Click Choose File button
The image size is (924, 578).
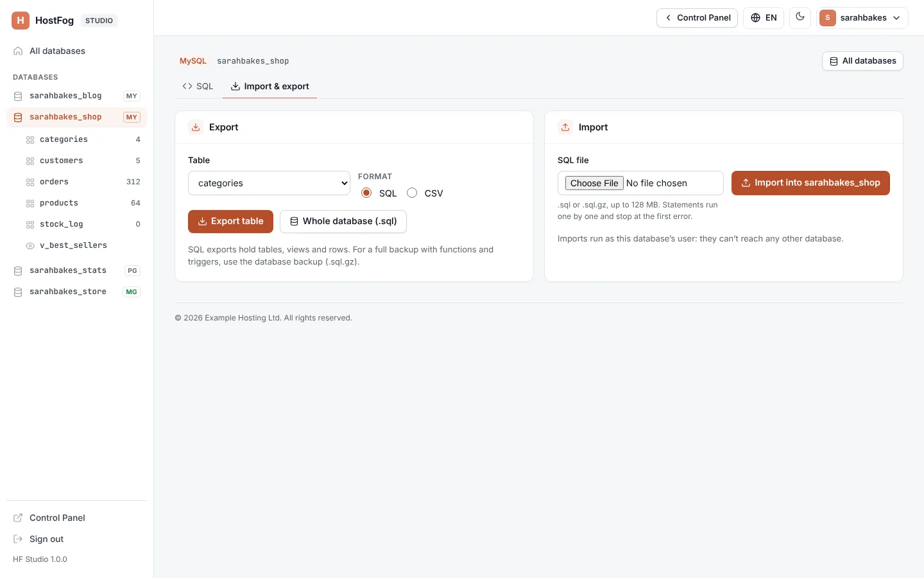click(x=594, y=183)
